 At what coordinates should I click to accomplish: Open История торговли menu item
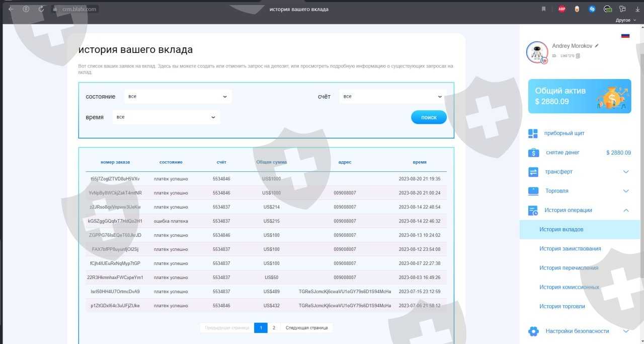point(562,306)
